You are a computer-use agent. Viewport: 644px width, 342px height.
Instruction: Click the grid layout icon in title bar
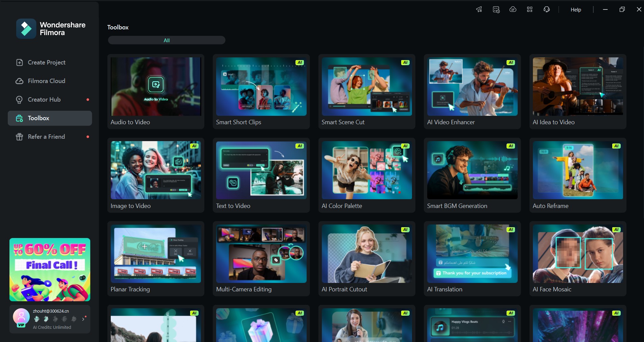[x=530, y=9]
